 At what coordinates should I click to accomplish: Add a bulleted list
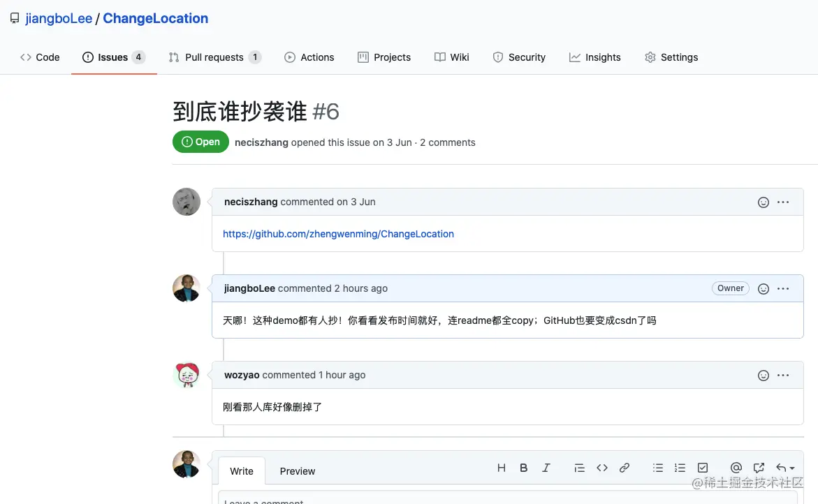pyautogui.click(x=658, y=468)
